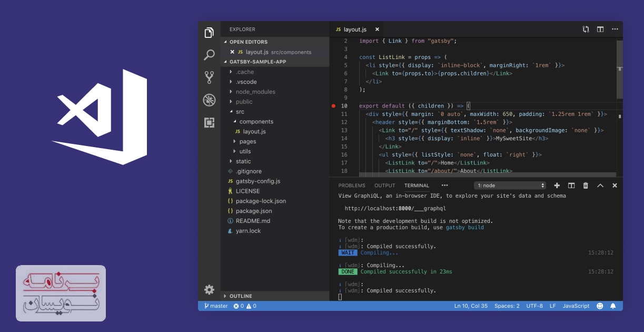Click the EXPLORER panel title
The width and height of the screenshot is (644, 332).
(x=242, y=30)
